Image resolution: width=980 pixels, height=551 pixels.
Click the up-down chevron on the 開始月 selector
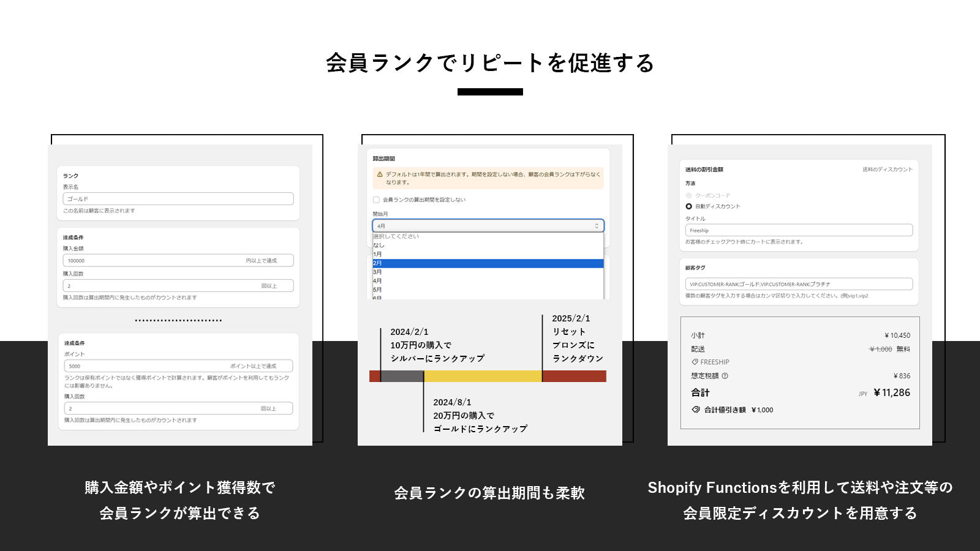(x=597, y=226)
